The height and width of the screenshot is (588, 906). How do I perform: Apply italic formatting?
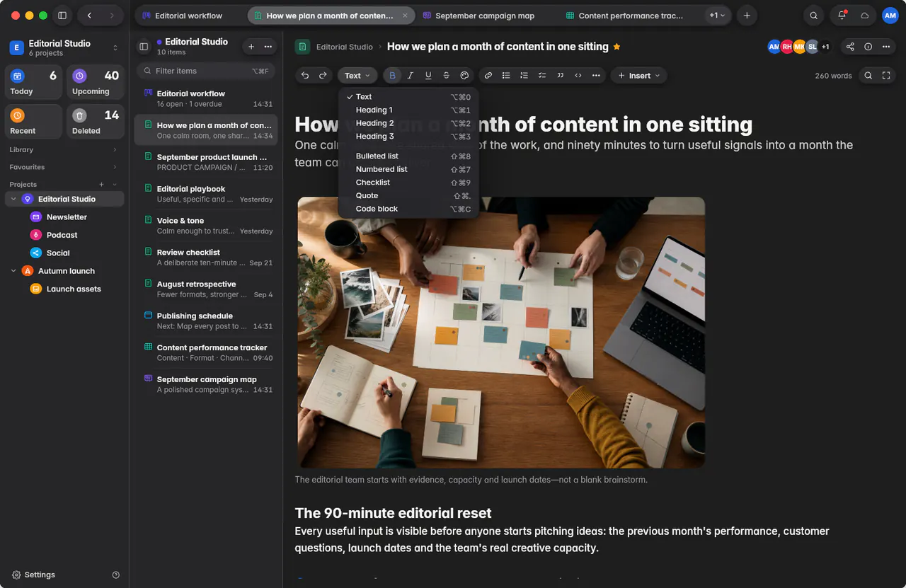point(411,76)
